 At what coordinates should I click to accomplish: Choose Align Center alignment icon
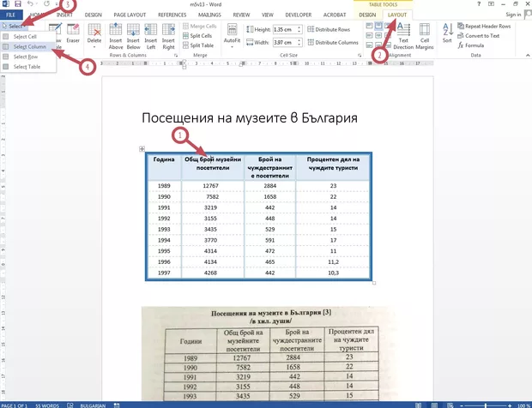pyautogui.click(x=378, y=35)
